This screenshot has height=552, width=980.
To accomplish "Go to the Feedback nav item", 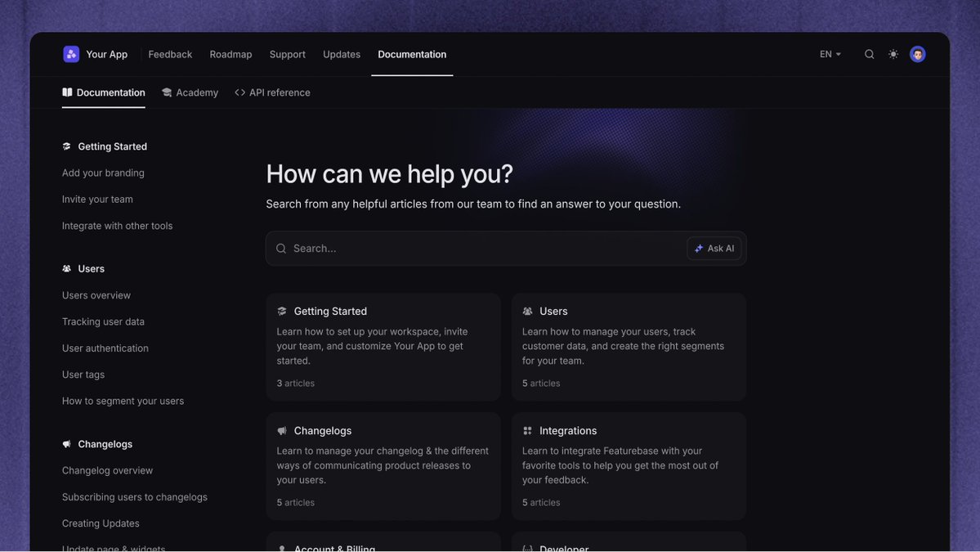I will click(170, 55).
